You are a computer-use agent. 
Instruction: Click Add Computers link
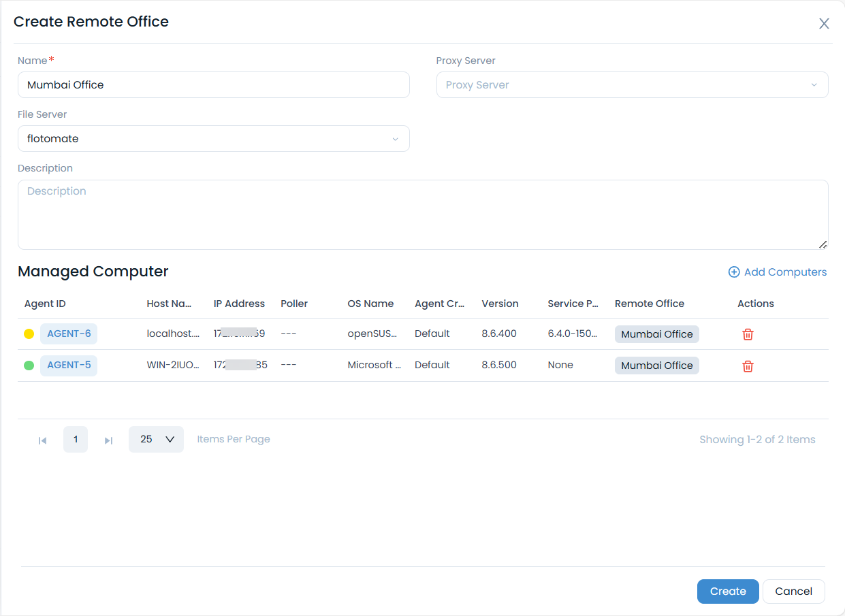(x=778, y=272)
